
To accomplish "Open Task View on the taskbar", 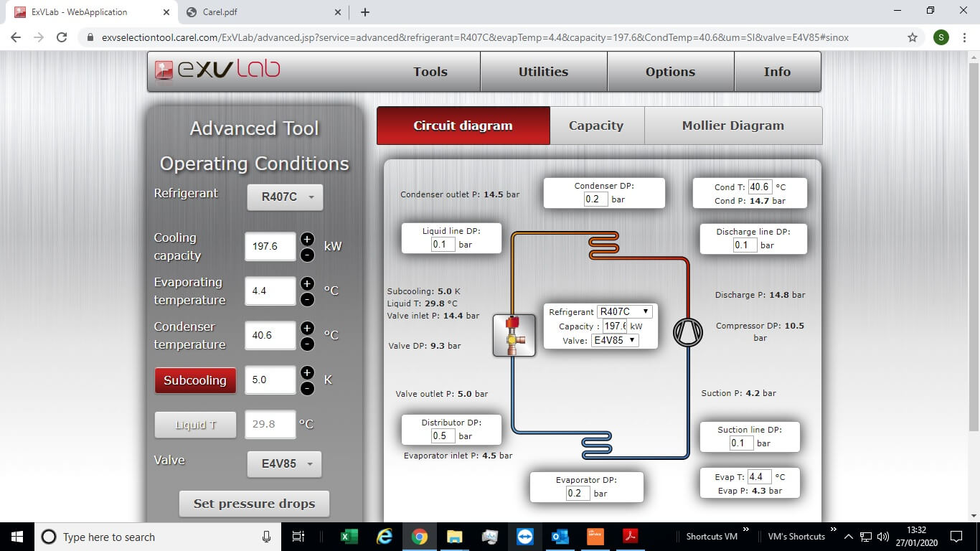I will click(299, 537).
